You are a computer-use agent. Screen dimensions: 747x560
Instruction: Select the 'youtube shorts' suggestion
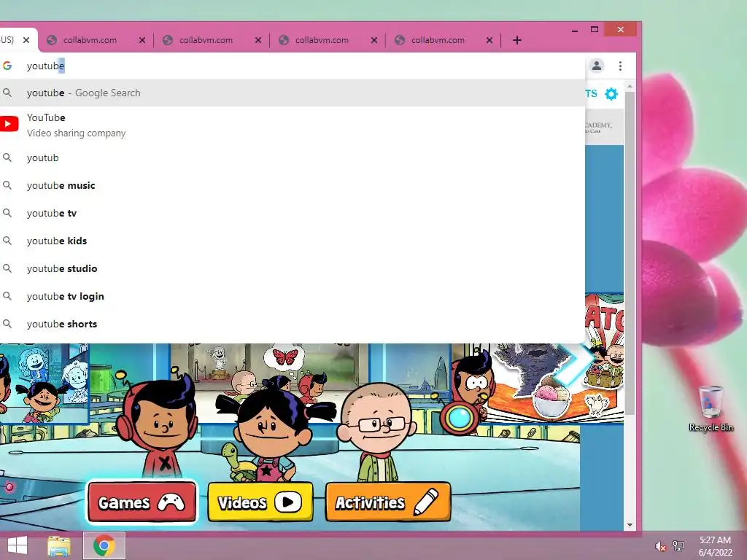coord(293,324)
